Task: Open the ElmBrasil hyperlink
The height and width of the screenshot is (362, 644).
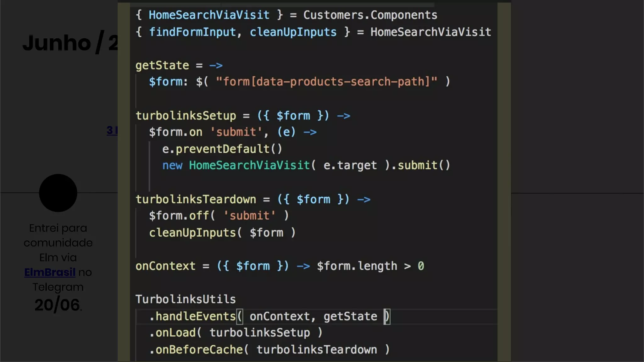Action: click(50, 272)
